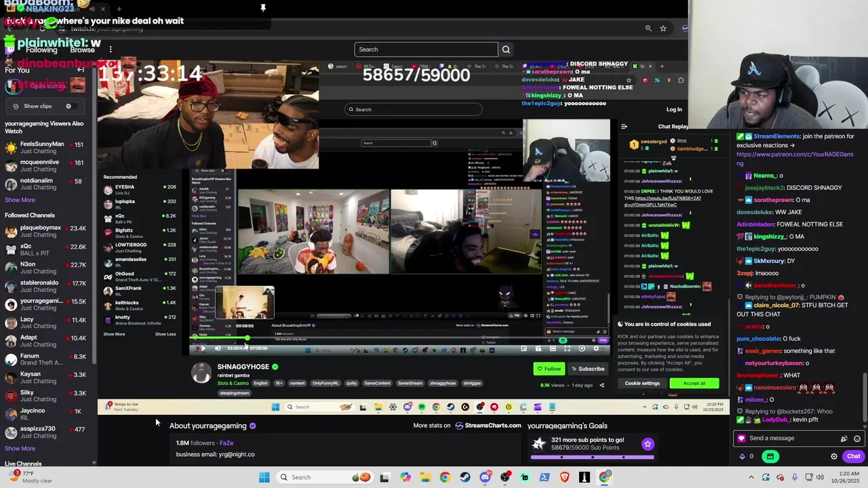Open Jaycinco followed channel

(46, 414)
